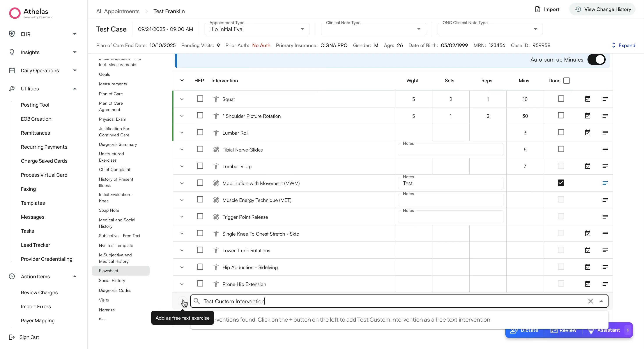
Task: Open the notes icon on Lumbar Roll row
Action: 605,132
